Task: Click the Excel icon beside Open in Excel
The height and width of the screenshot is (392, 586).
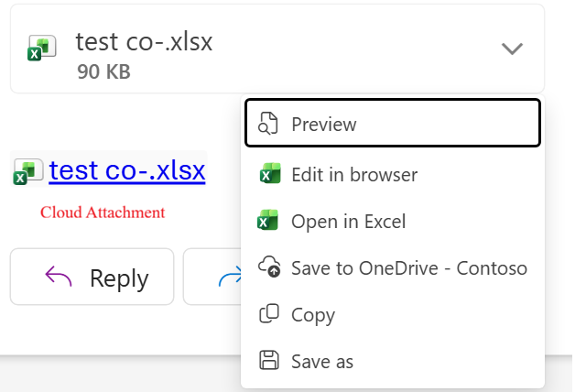Action: [x=267, y=220]
